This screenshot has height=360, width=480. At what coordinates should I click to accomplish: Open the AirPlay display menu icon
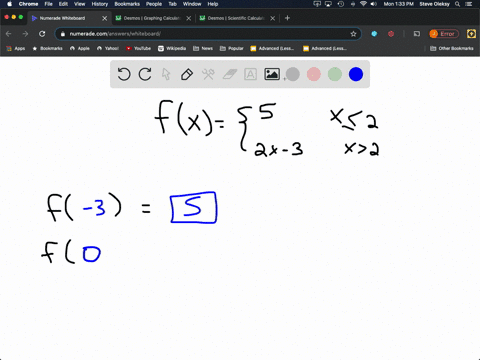tap(329, 4)
